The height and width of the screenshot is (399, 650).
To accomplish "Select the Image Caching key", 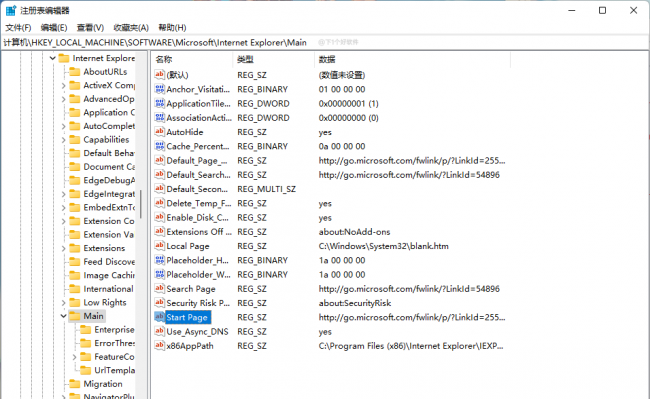I will 109,276.
